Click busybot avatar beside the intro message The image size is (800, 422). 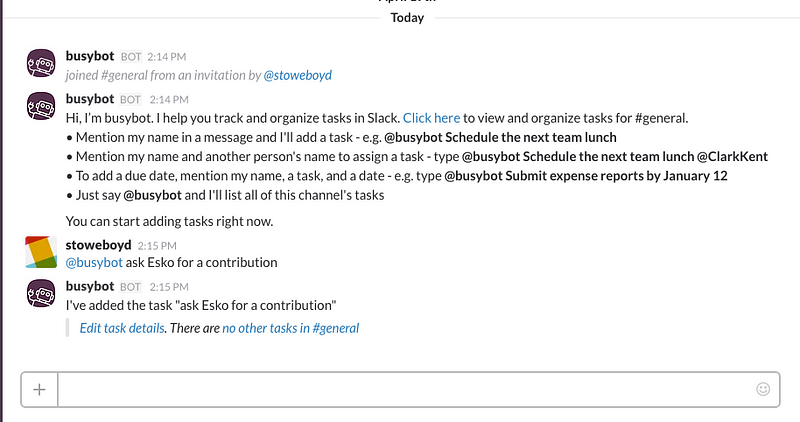(x=41, y=106)
